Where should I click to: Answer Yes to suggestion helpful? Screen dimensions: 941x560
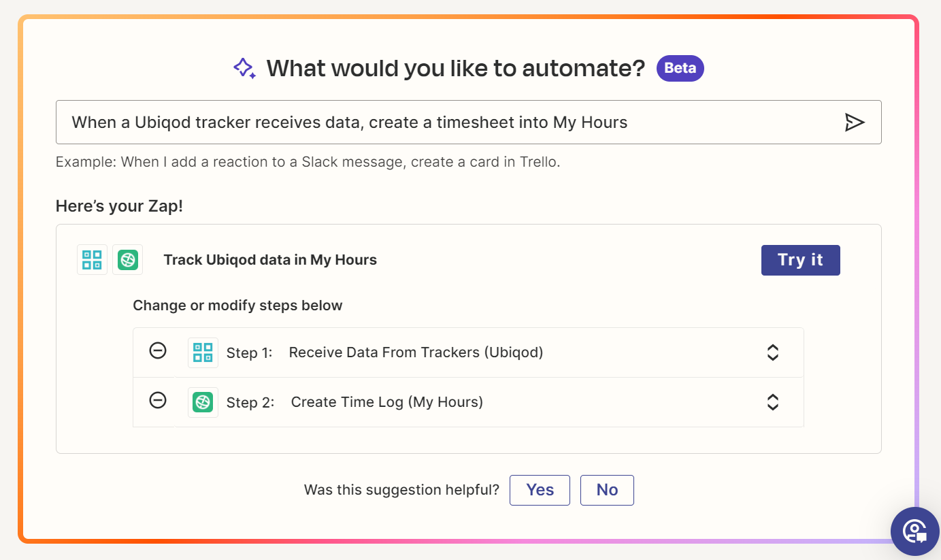(x=540, y=490)
